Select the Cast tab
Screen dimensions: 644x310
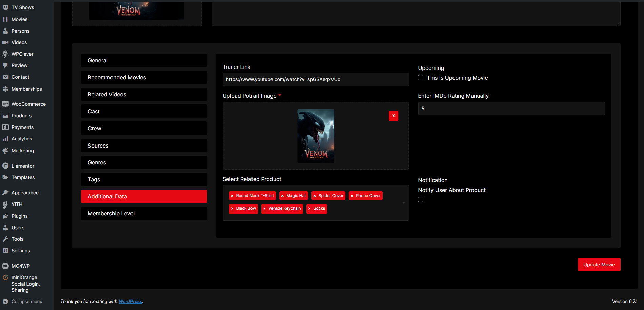coord(144,111)
